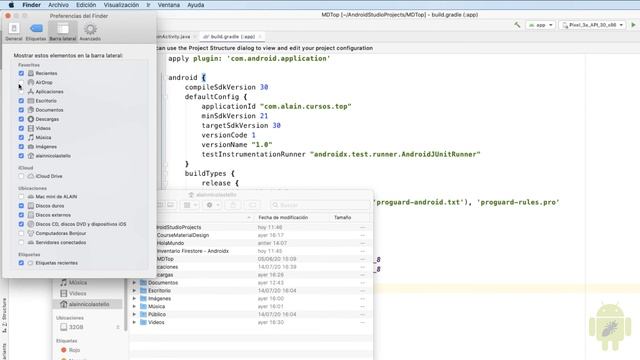Enable the Servidores conectados checkbox
The height and width of the screenshot is (360, 640).
[x=21, y=242]
